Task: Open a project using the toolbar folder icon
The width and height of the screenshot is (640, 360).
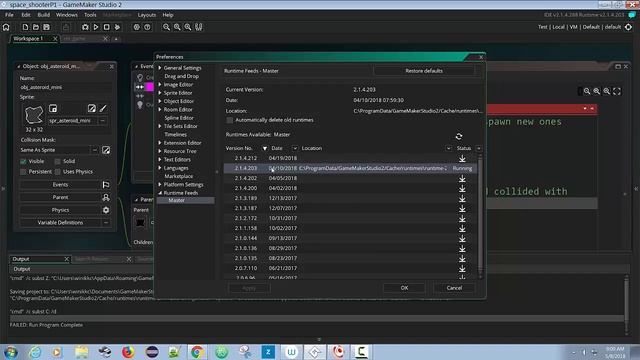Action: 36,27
